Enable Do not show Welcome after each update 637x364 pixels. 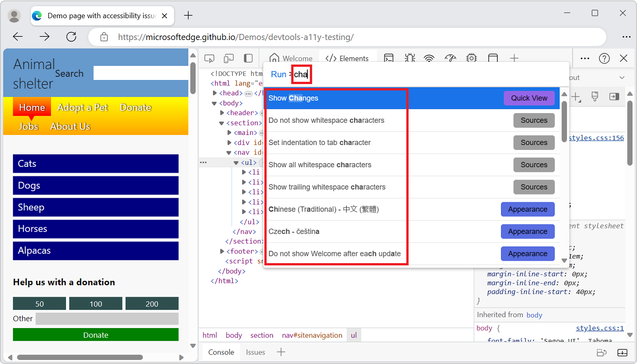[337, 253]
